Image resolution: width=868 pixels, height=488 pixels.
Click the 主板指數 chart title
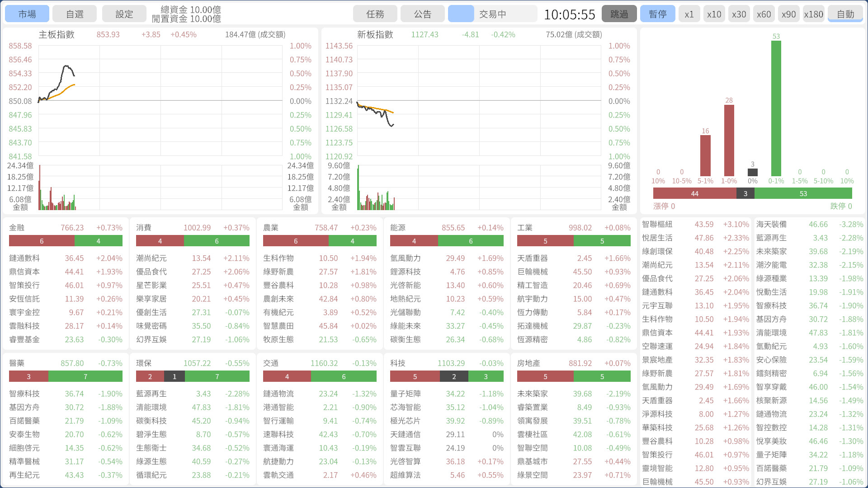point(57,35)
